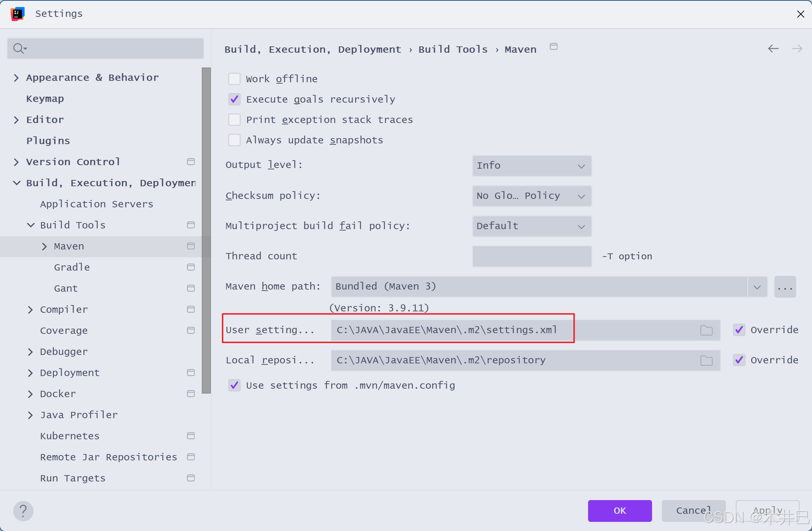Select Gradle in the settings tree
812x531 pixels.
[x=72, y=267]
